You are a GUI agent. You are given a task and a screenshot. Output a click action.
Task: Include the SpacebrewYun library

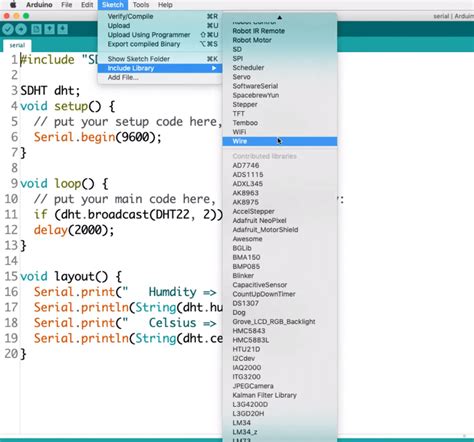tap(280, 95)
